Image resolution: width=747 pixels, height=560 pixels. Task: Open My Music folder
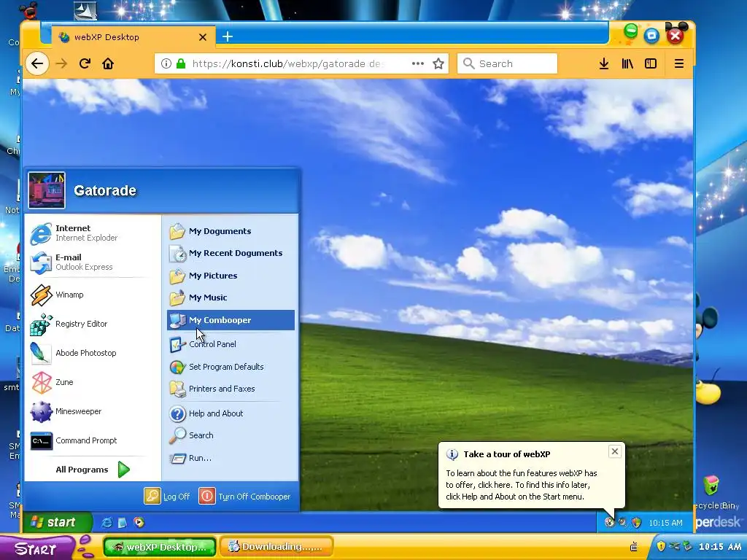click(231, 297)
